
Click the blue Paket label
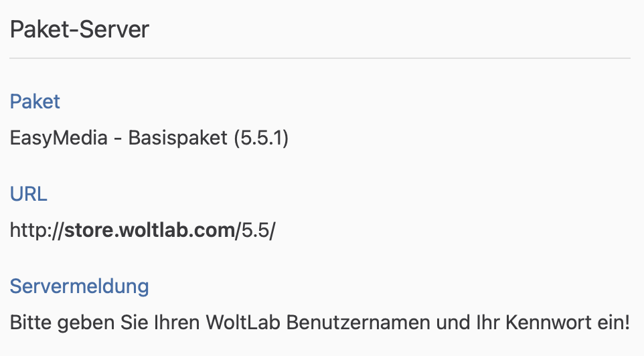(35, 102)
